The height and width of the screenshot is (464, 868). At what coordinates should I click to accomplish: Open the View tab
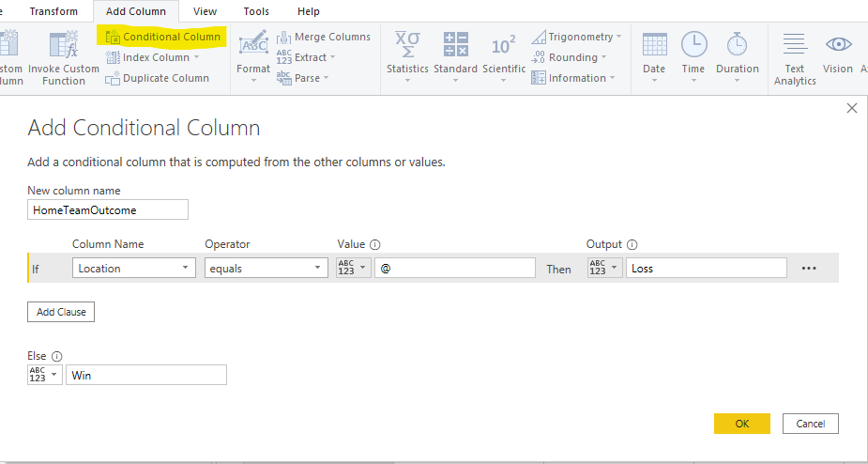click(x=205, y=11)
